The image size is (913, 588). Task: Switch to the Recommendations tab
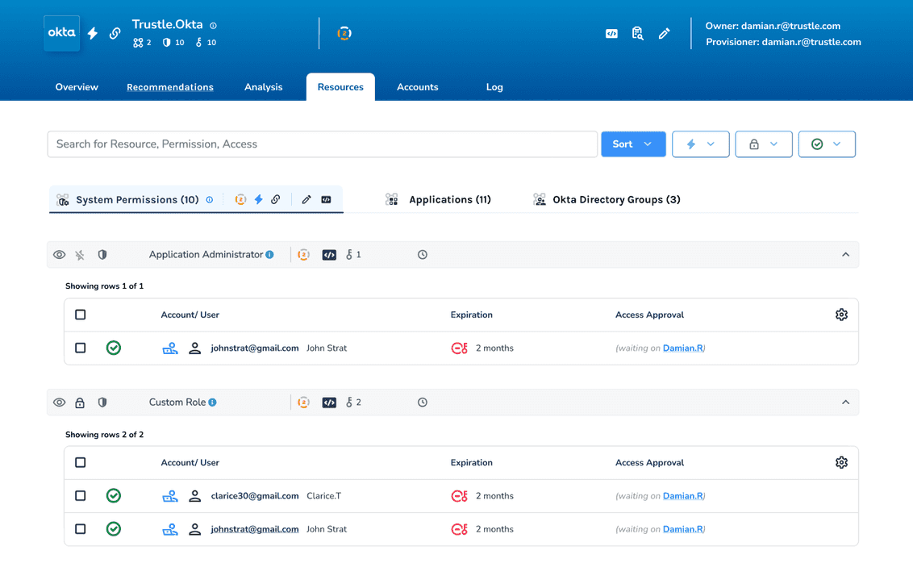click(170, 87)
